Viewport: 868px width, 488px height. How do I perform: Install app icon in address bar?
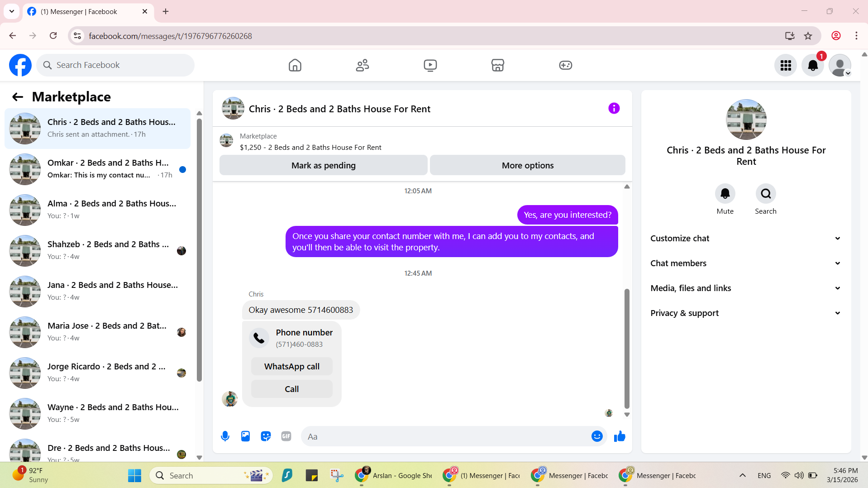[x=790, y=36]
